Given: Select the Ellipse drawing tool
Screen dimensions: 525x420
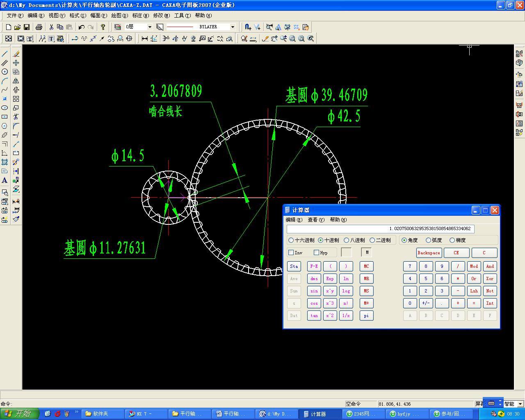Looking at the screenshot, I should coord(5,108).
